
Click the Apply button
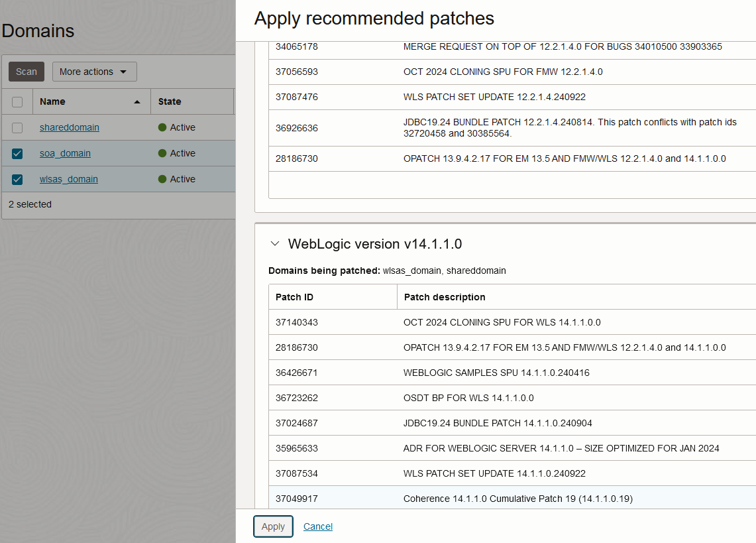pyautogui.click(x=273, y=526)
